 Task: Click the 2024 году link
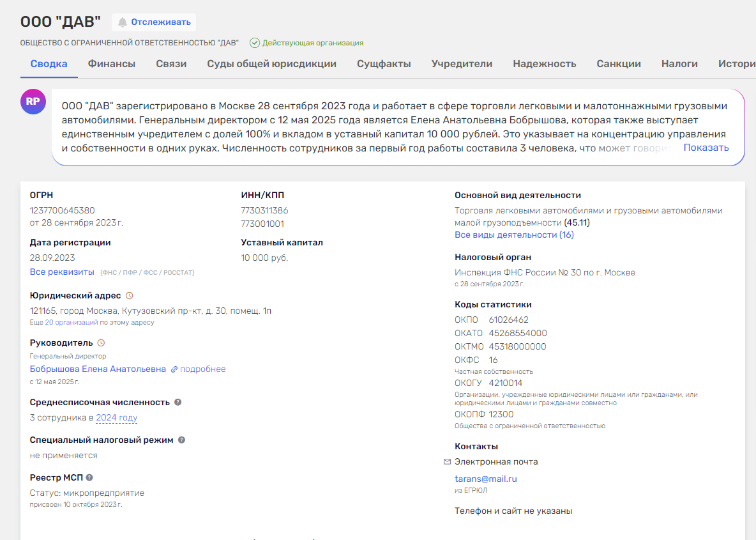tap(117, 418)
